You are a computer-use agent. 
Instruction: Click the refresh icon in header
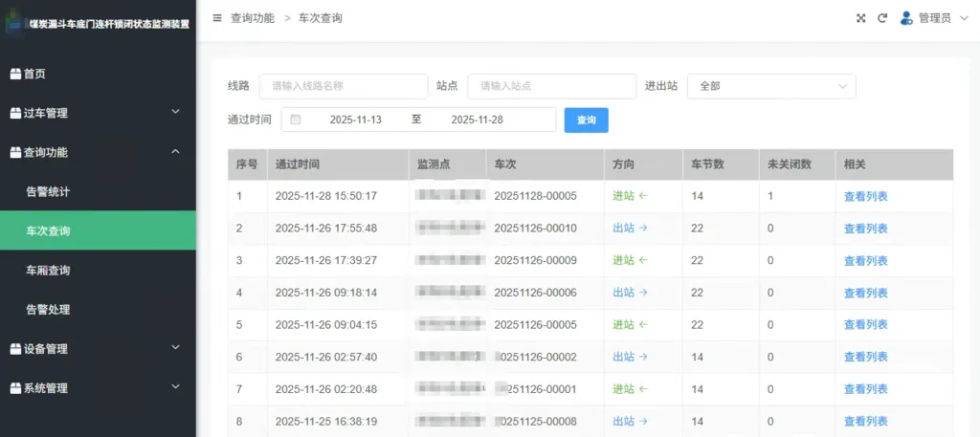(882, 18)
